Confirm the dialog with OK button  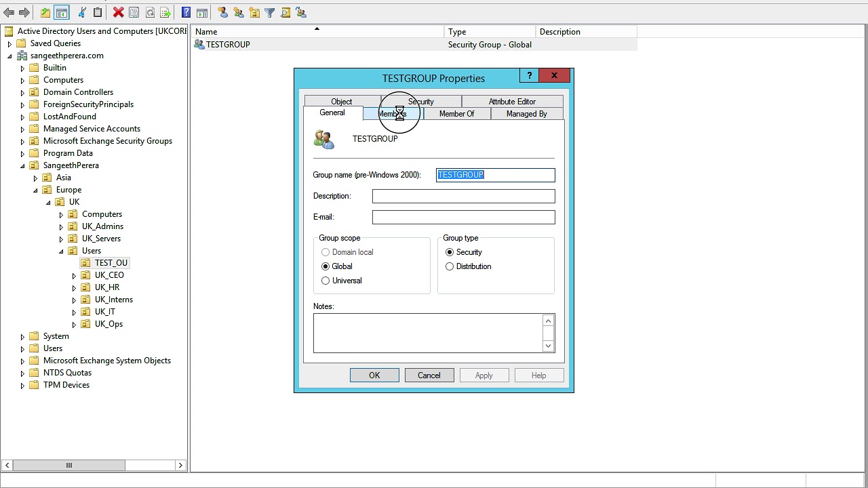[x=374, y=375]
